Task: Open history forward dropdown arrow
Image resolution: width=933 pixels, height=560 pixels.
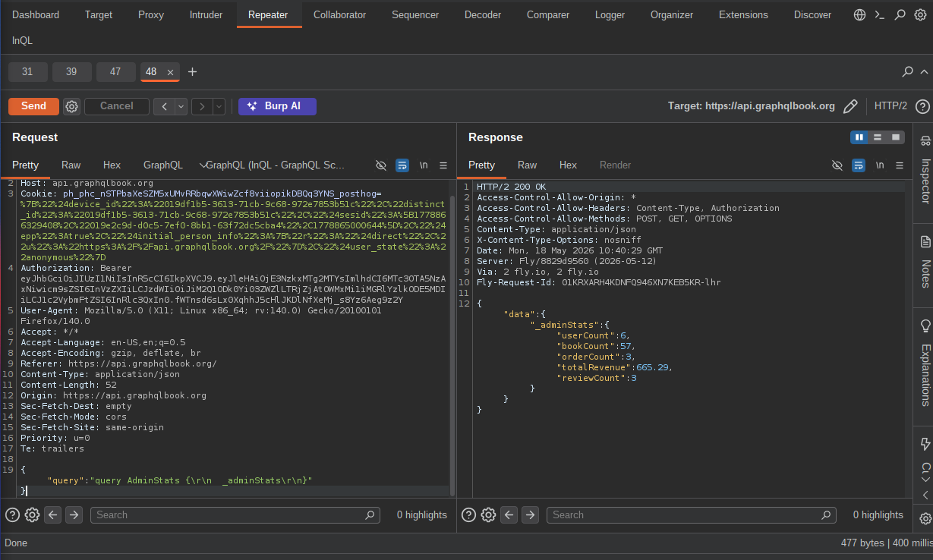Action: 219,106
